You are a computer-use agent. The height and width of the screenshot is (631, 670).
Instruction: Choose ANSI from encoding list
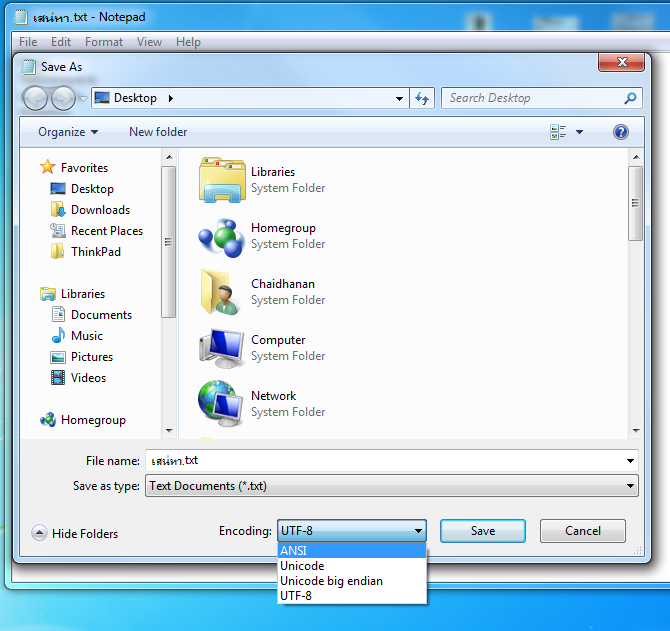click(x=352, y=551)
